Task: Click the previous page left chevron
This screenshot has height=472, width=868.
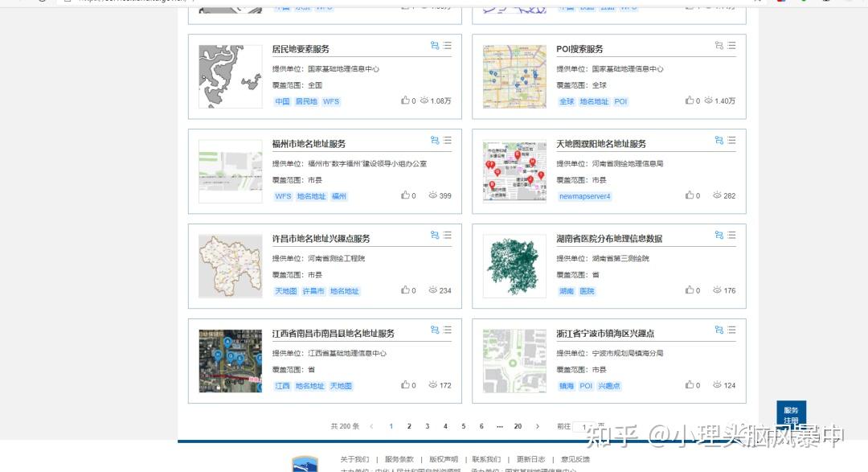Action: pos(371,426)
